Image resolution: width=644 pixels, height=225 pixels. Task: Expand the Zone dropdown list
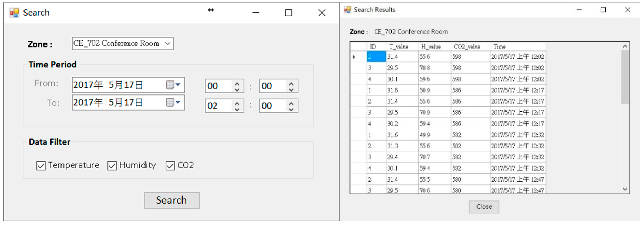click(x=168, y=43)
